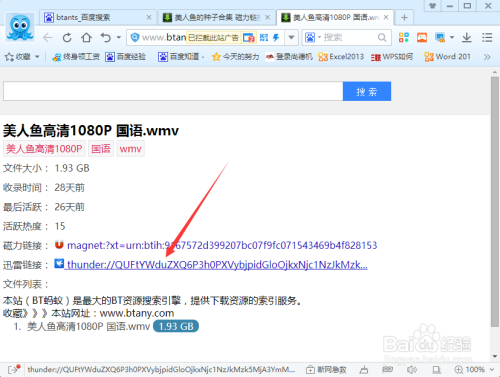Focus the page search input field
500x377 pixels.
[x=173, y=91]
